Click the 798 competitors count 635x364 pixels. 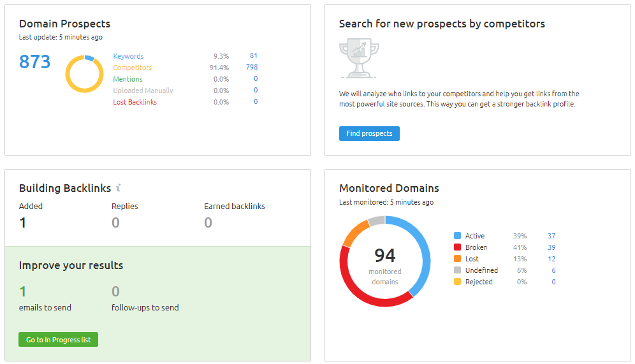click(252, 68)
